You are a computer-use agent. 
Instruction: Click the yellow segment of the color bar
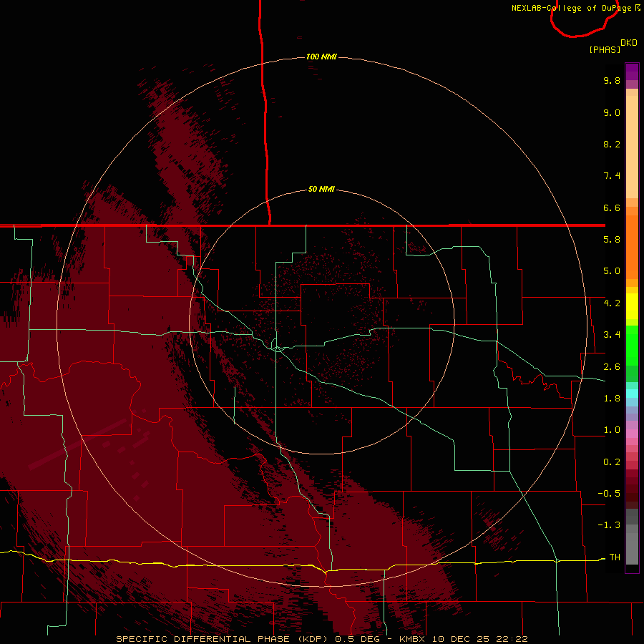632,306
